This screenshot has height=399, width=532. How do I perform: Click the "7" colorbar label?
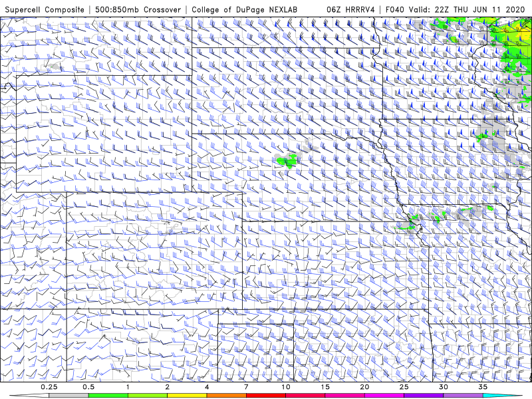246,387
